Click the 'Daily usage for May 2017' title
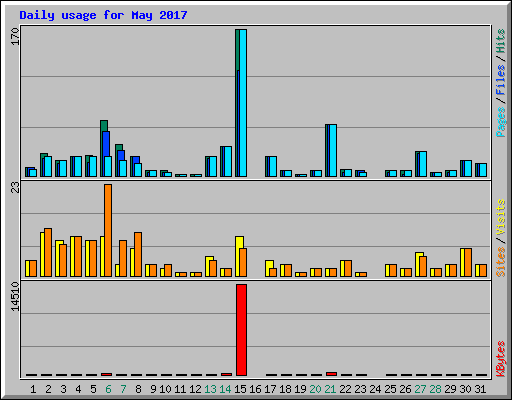This screenshot has width=512, height=400. pos(103,15)
